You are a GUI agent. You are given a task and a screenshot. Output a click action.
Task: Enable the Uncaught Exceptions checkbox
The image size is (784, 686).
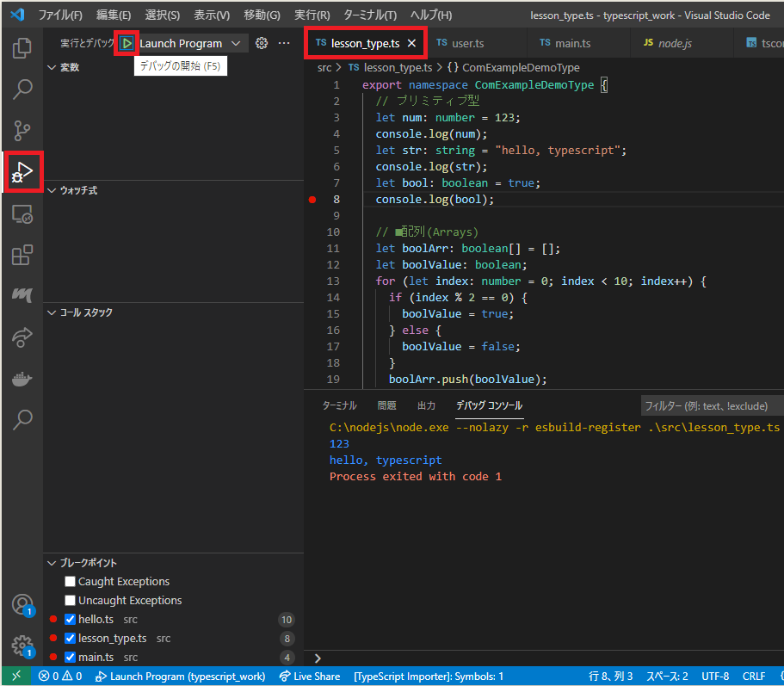coord(70,600)
